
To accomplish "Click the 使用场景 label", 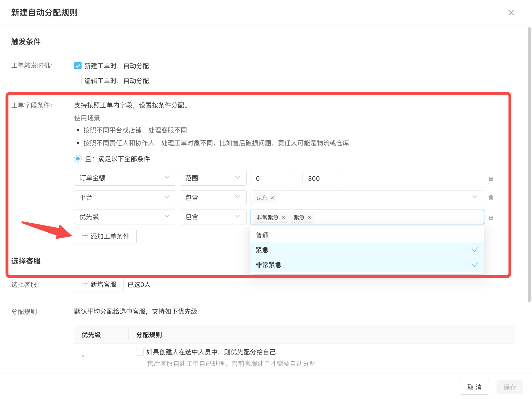I will click(87, 118).
